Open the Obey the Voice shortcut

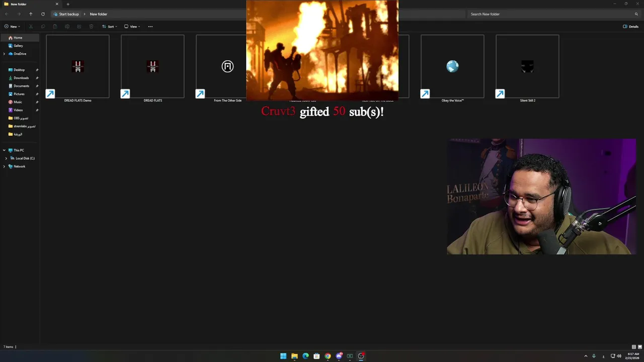point(452,68)
